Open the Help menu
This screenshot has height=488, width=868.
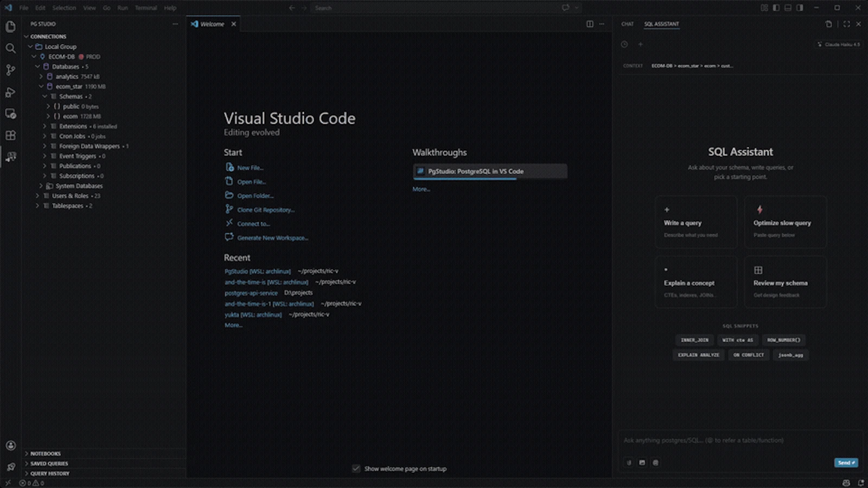tap(170, 8)
